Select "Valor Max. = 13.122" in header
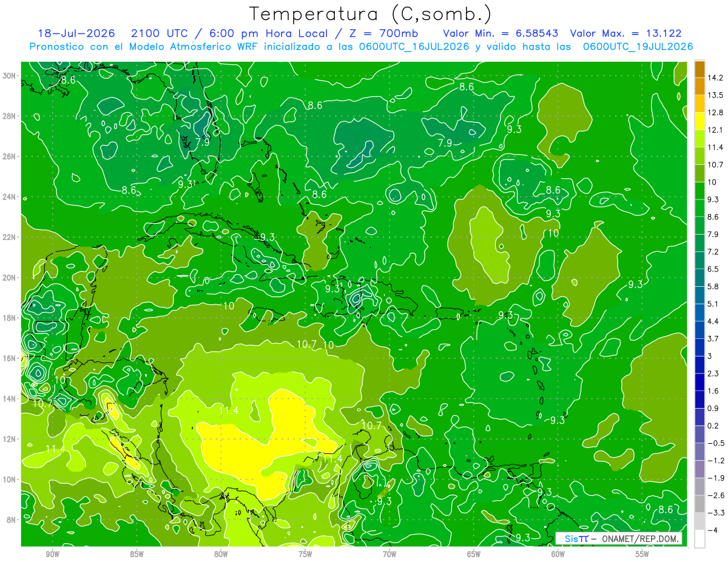728x562 pixels. [626, 33]
